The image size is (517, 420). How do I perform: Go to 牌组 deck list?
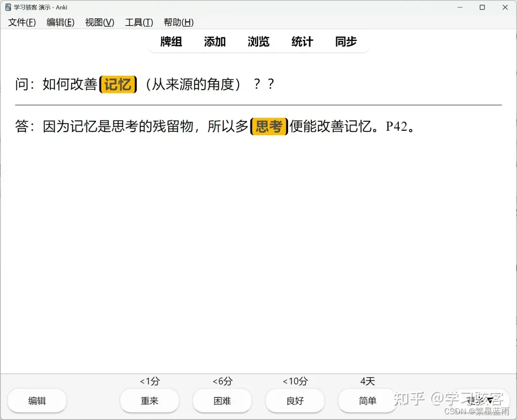[x=171, y=42]
